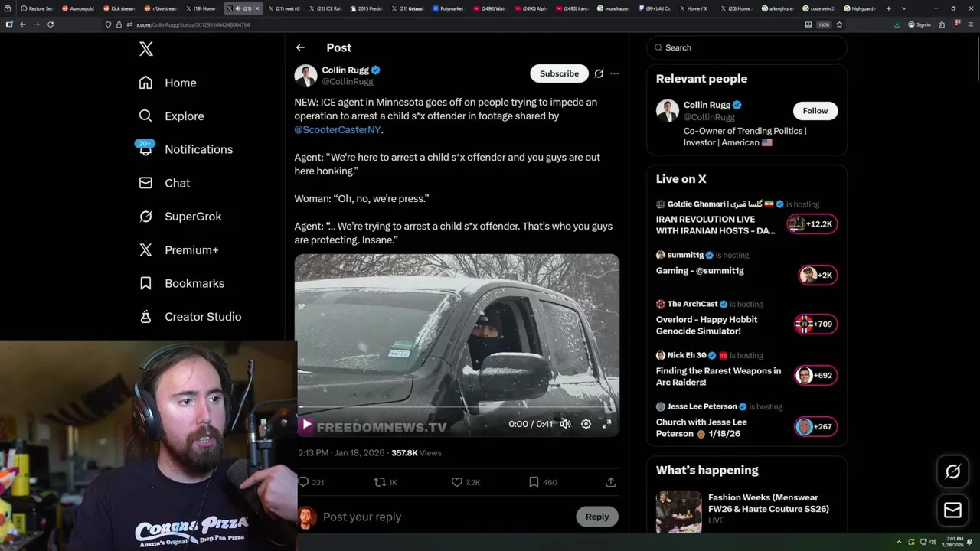Click the 150% zoom level indicator
The image size is (980, 551).
823,24
